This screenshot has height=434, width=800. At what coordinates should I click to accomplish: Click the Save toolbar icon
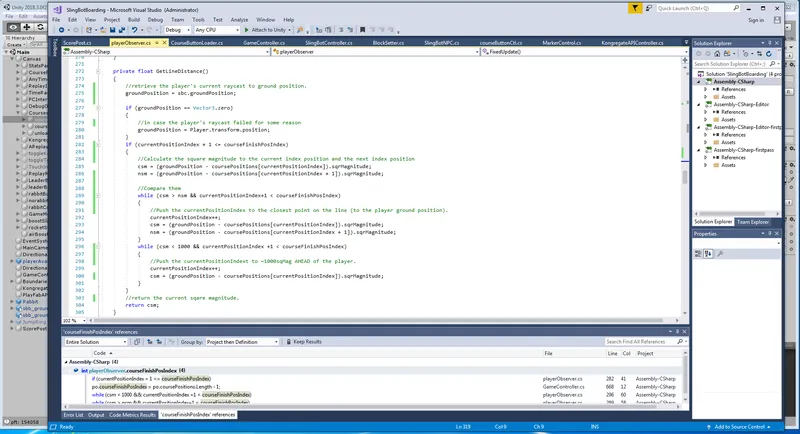(x=113, y=30)
